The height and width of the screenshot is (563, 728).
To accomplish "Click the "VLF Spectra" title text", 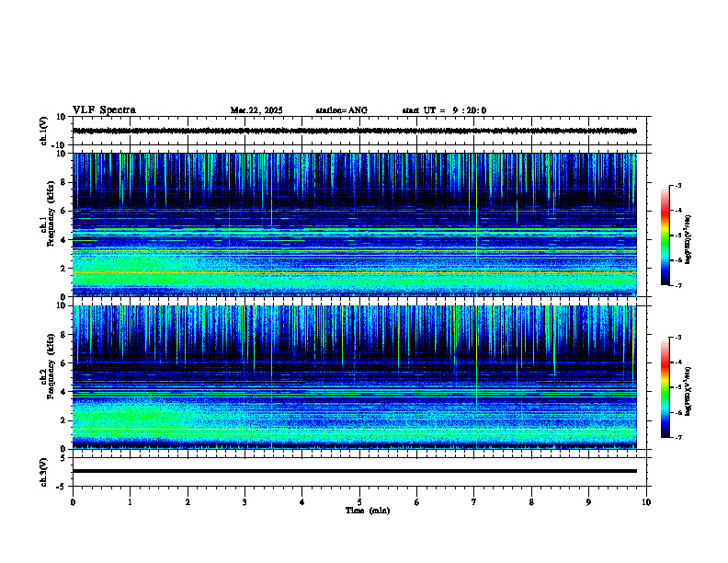I will click(104, 110).
